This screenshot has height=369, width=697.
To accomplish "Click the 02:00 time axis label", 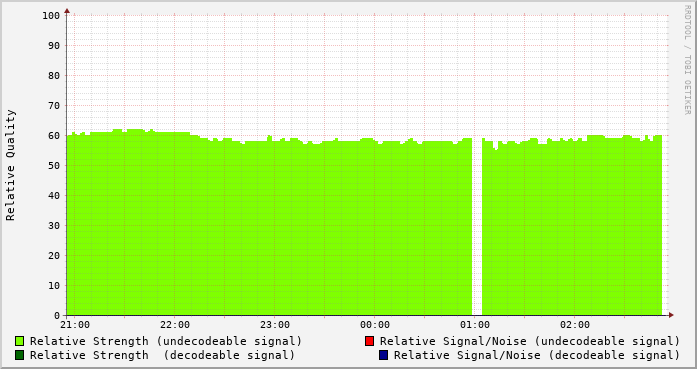I will [575, 325].
